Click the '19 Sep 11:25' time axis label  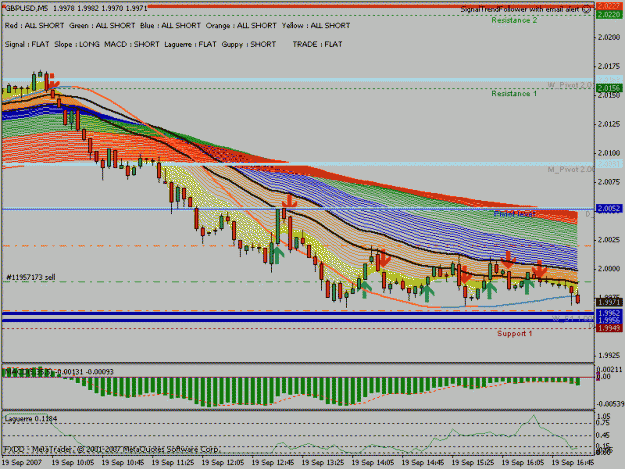point(173,463)
